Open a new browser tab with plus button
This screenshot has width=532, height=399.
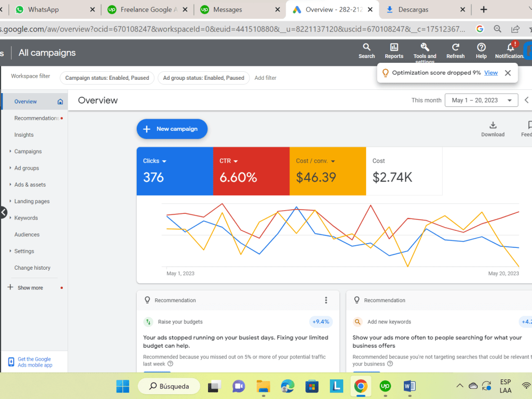(484, 10)
